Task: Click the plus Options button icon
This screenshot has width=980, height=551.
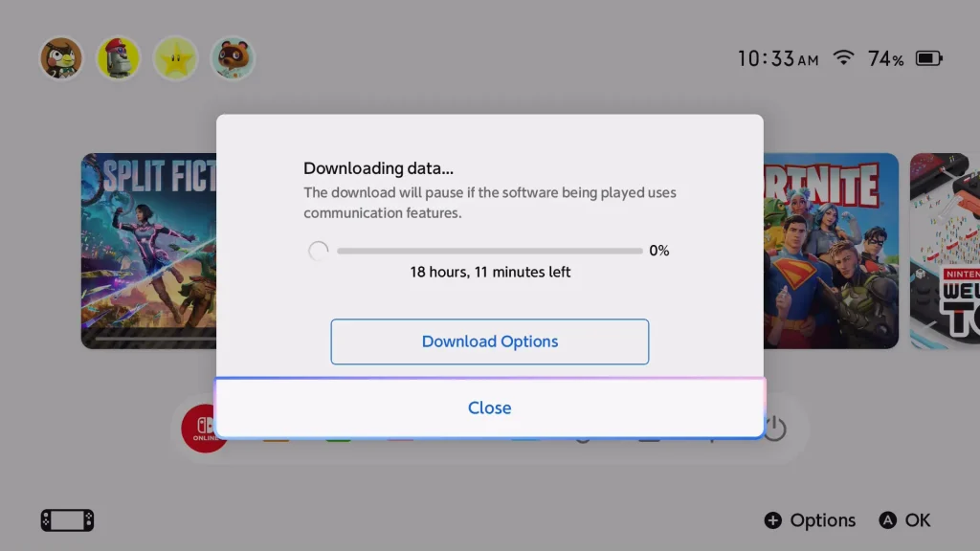Action: 772,519
